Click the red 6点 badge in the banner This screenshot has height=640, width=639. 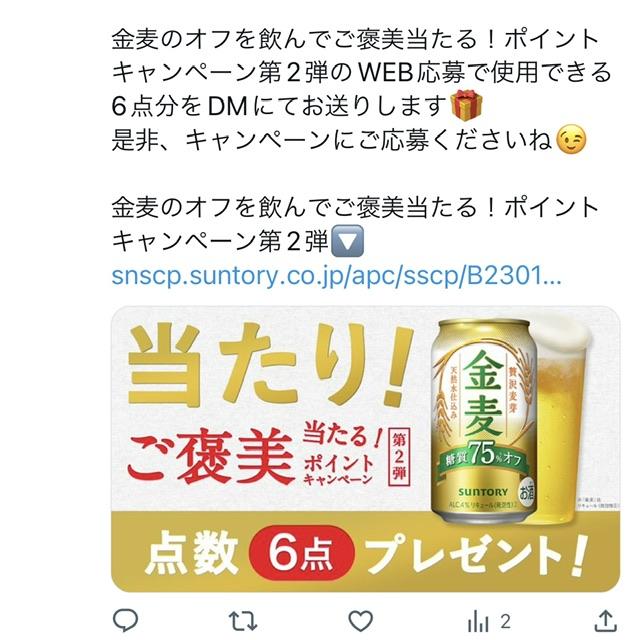click(302, 553)
